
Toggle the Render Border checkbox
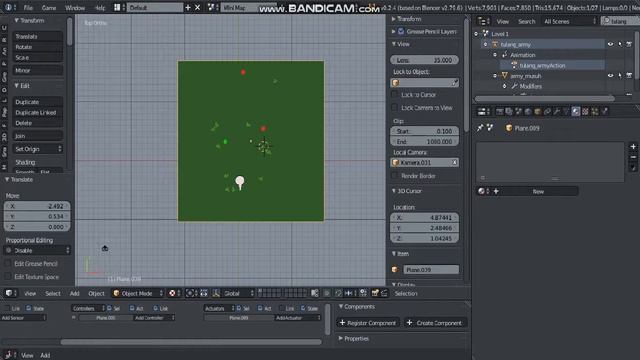pos(394,176)
